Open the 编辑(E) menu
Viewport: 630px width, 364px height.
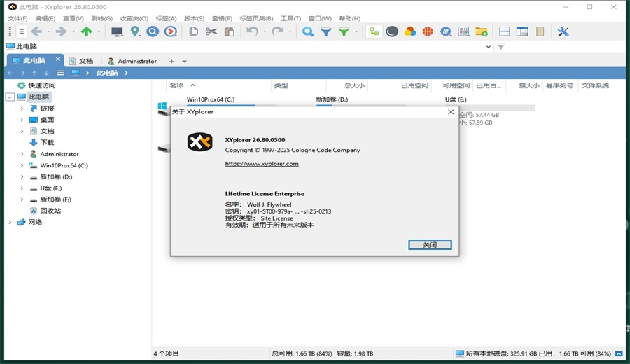[45, 18]
